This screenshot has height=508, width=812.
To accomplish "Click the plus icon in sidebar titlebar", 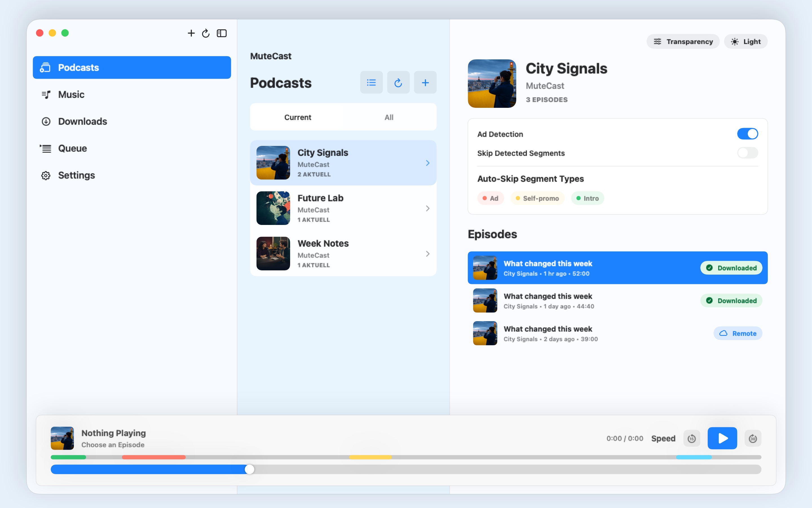I will 191,33.
